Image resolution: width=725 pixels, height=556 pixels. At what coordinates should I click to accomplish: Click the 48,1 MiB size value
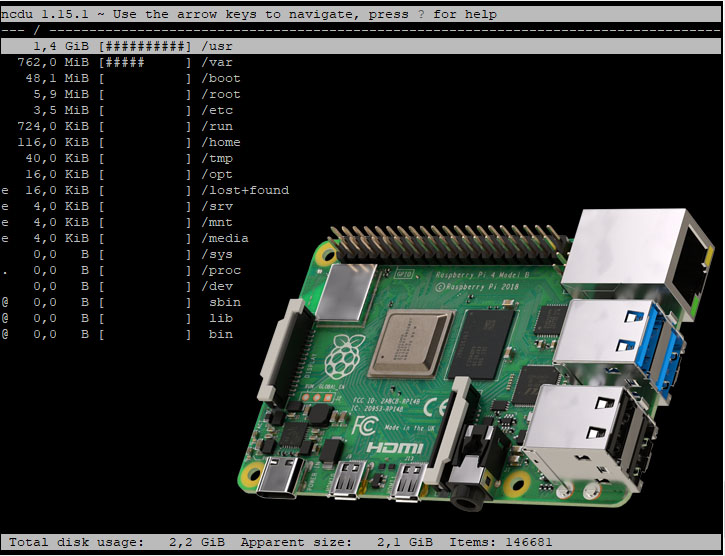coord(57,79)
